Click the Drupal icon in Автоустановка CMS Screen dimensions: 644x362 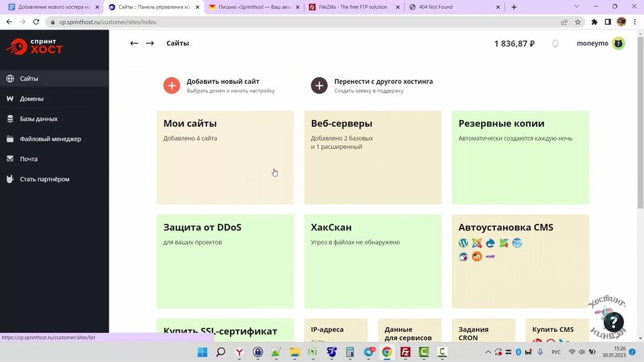coord(490,243)
